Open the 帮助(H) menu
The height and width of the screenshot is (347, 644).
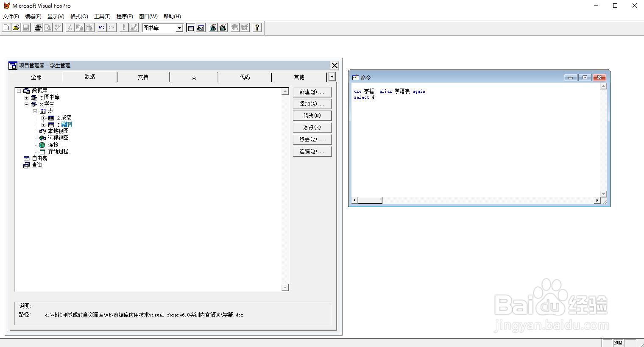point(172,17)
